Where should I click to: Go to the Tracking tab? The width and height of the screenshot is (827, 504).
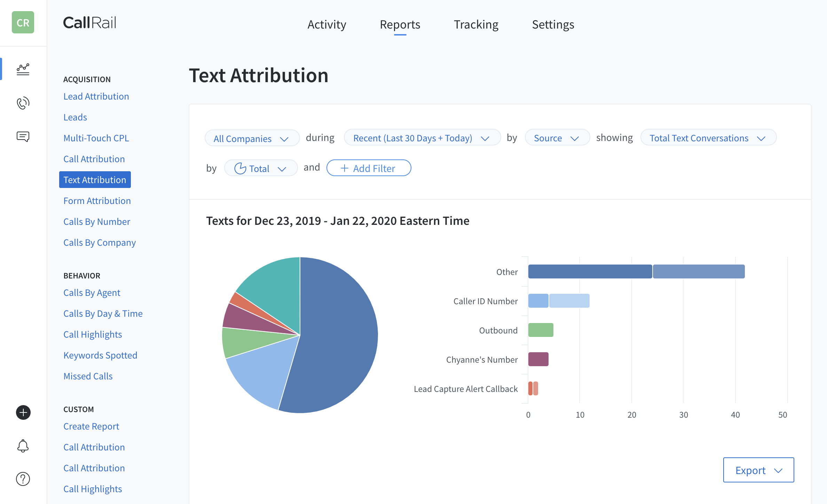[x=476, y=24]
